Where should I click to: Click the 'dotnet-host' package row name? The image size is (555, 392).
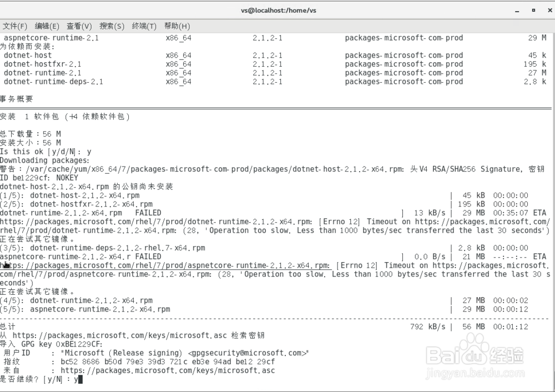[x=28, y=55]
